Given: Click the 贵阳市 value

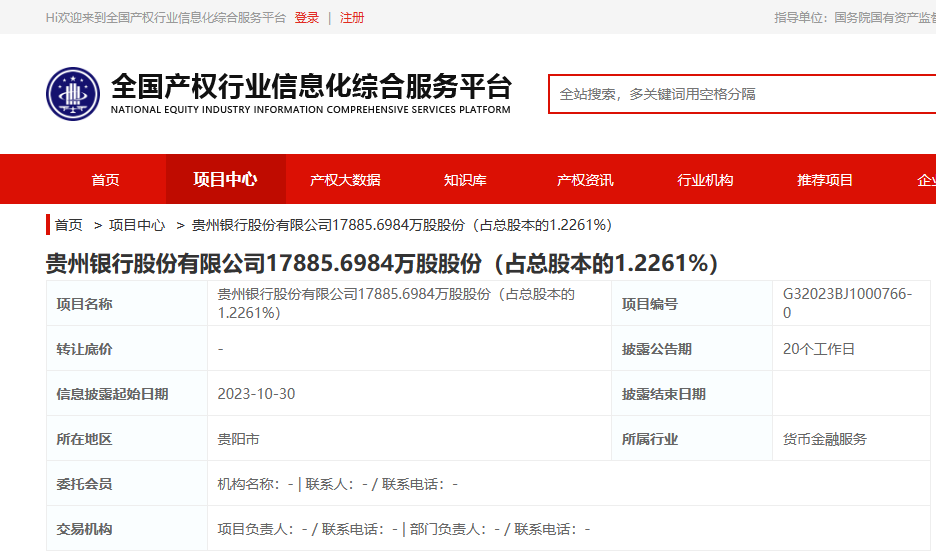Looking at the screenshot, I should click(238, 439).
